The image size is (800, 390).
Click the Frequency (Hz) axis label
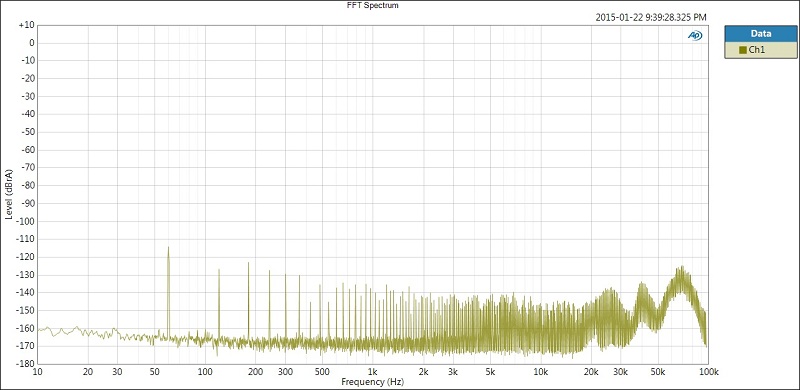pos(371,382)
